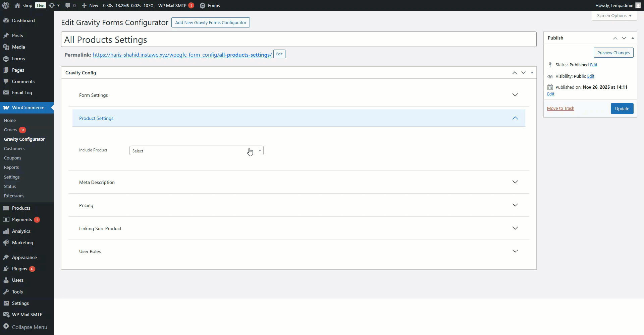Click the Posts pin icon
The height and width of the screenshot is (335, 644).
point(6,36)
